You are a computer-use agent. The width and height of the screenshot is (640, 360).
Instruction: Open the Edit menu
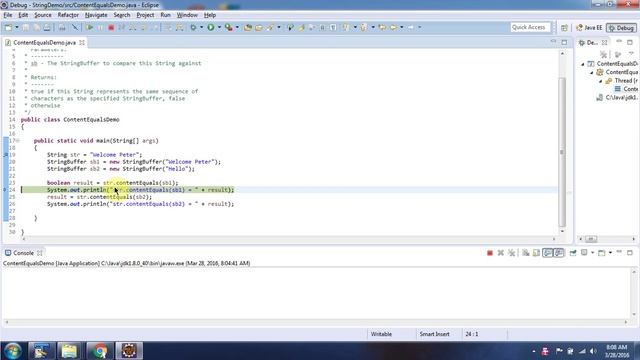tap(23, 15)
